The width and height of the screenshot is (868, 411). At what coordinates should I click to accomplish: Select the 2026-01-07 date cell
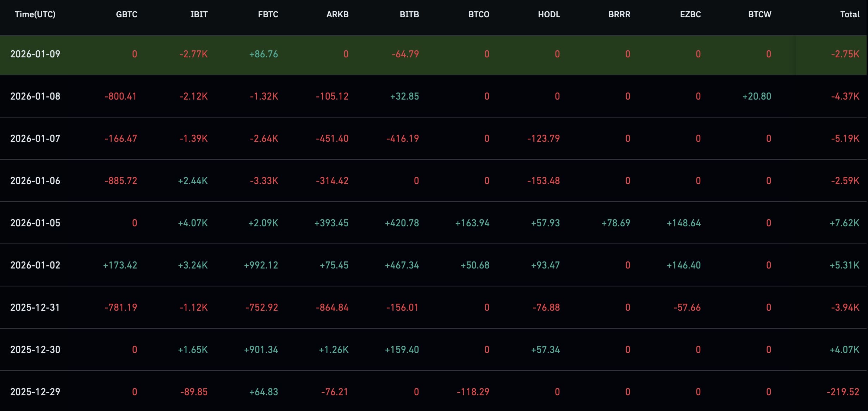[x=35, y=138]
